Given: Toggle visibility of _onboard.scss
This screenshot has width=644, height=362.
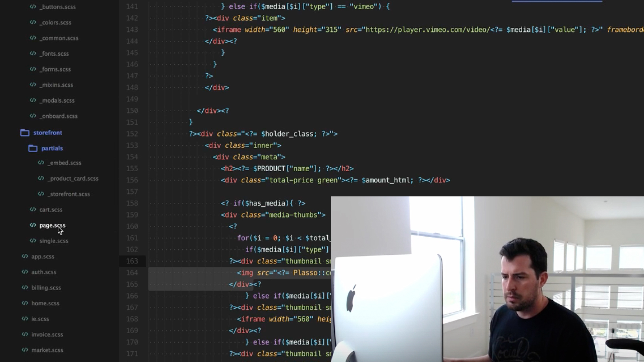Looking at the screenshot, I should [x=58, y=116].
